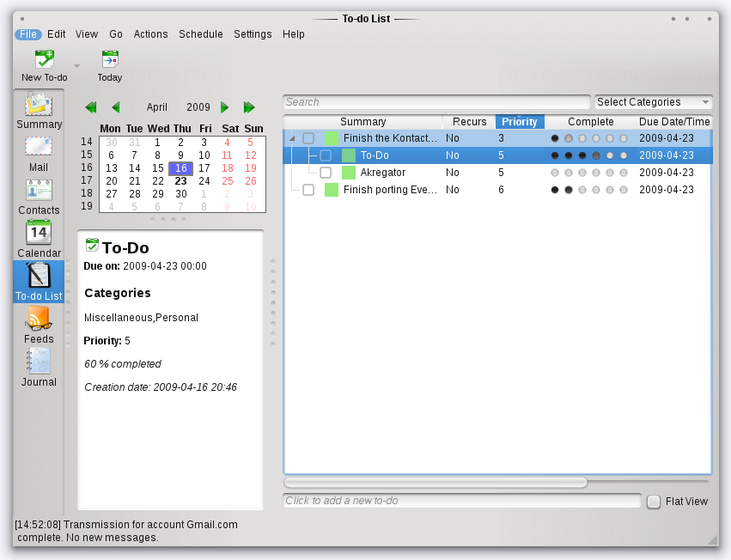Open the Journal sidebar component
Viewport: 731px width, 560px height.
pos(39,368)
